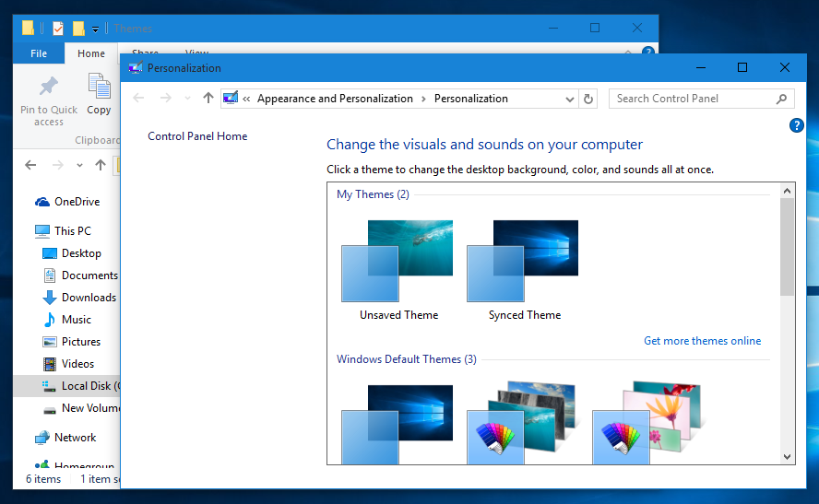Click up arrow in Personalization window
This screenshot has height=504, width=819.
coord(208,98)
